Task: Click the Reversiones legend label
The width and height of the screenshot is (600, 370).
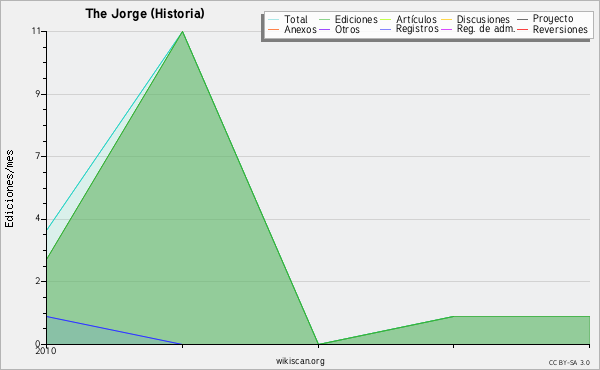Action: 560,29
